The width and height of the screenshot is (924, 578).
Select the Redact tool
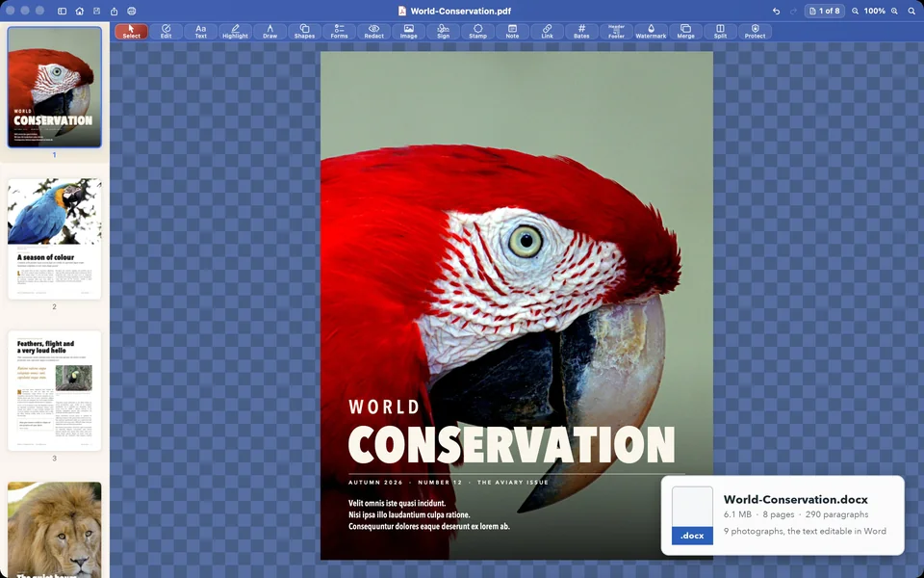(x=374, y=31)
